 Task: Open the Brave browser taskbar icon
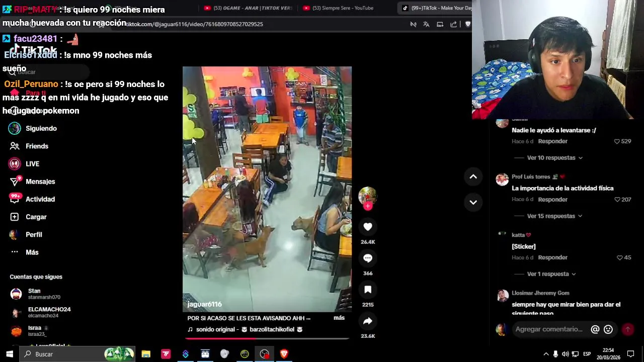284,354
